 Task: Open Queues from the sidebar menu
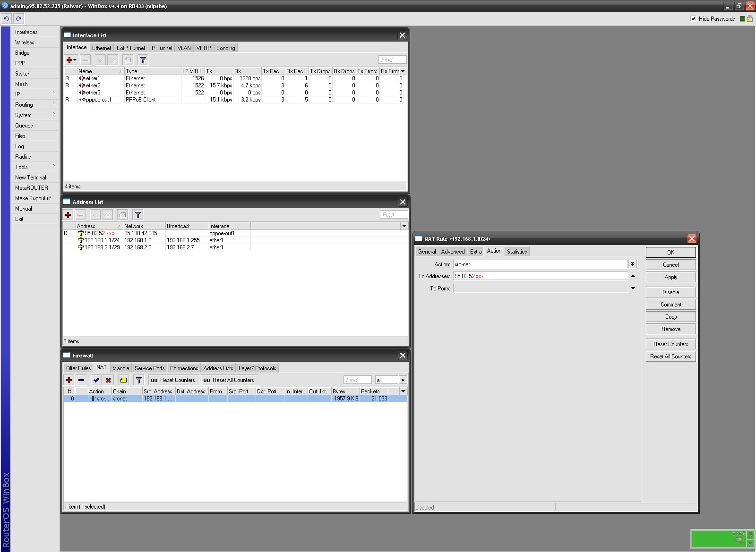coord(35,126)
